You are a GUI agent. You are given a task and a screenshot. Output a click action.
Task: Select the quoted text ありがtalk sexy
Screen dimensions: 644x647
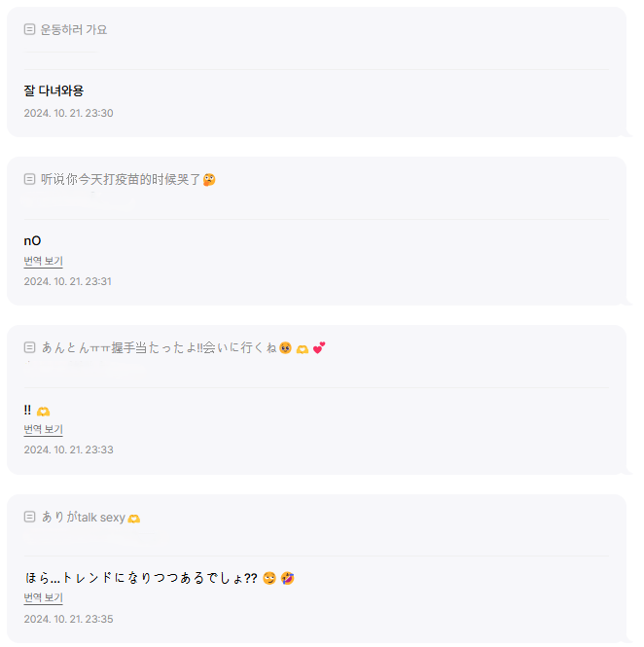click(84, 517)
